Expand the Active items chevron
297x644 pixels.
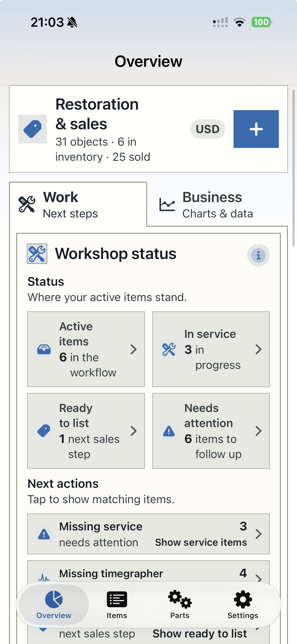tap(134, 349)
